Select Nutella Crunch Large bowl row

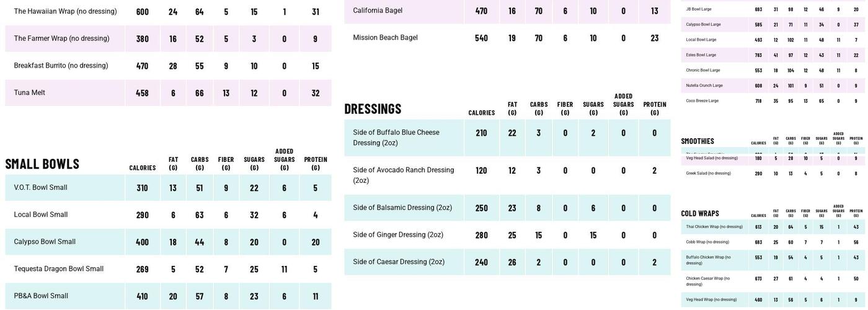click(704, 86)
